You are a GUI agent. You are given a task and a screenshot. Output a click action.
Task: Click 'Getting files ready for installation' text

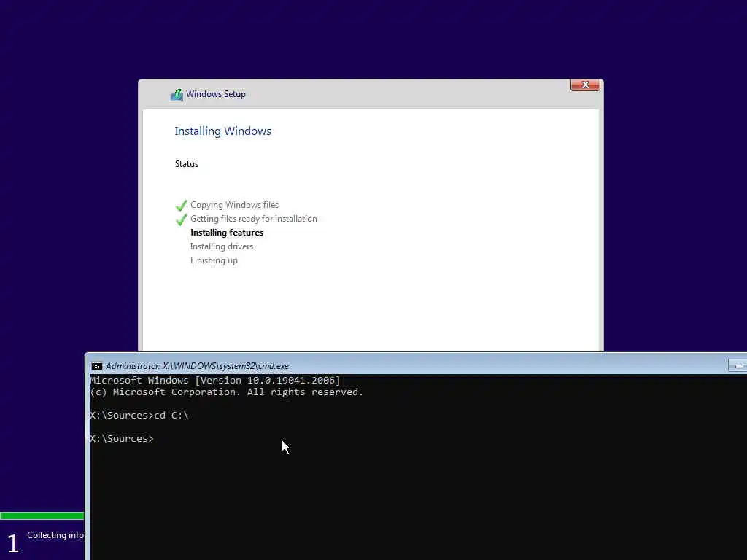253,219
